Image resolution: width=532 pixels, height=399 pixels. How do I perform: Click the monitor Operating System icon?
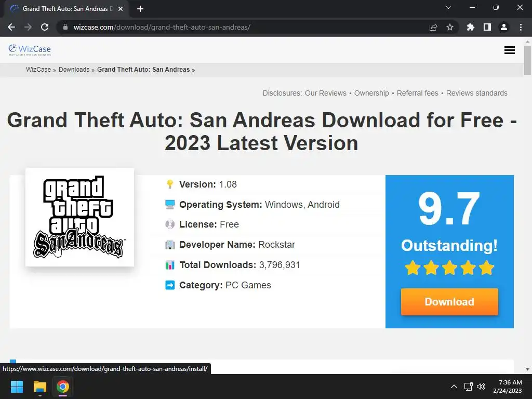click(x=170, y=205)
